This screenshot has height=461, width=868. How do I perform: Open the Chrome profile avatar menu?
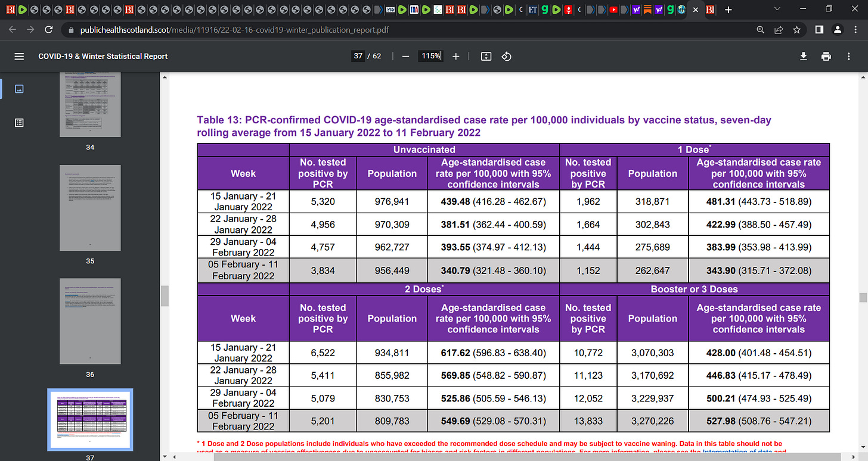pyautogui.click(x=838, y=29)
